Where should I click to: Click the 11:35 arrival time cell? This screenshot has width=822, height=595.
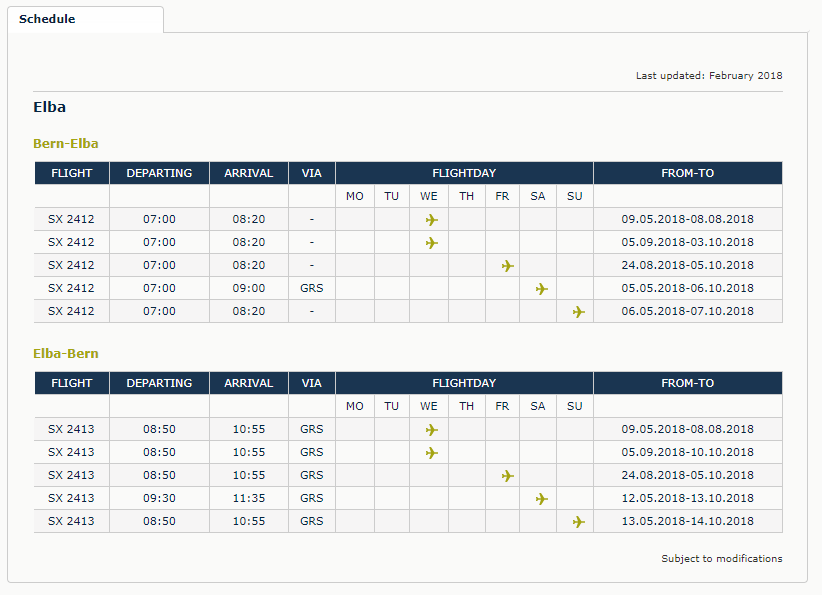248,498
